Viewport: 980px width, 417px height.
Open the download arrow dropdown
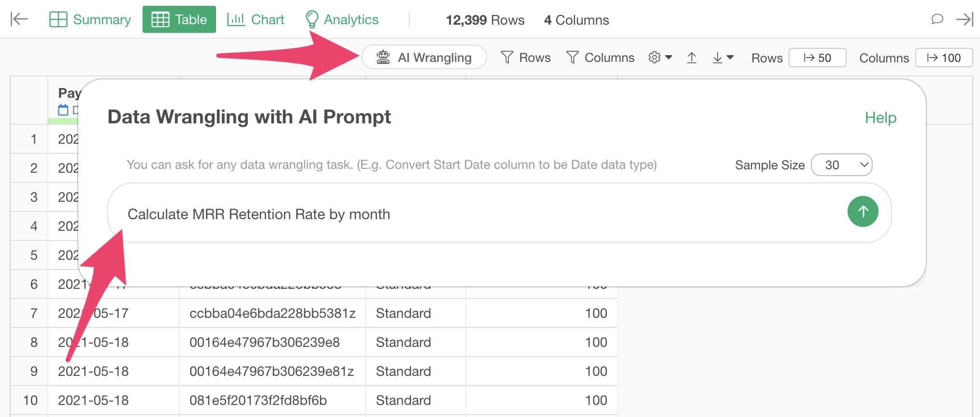pos(723,58)
